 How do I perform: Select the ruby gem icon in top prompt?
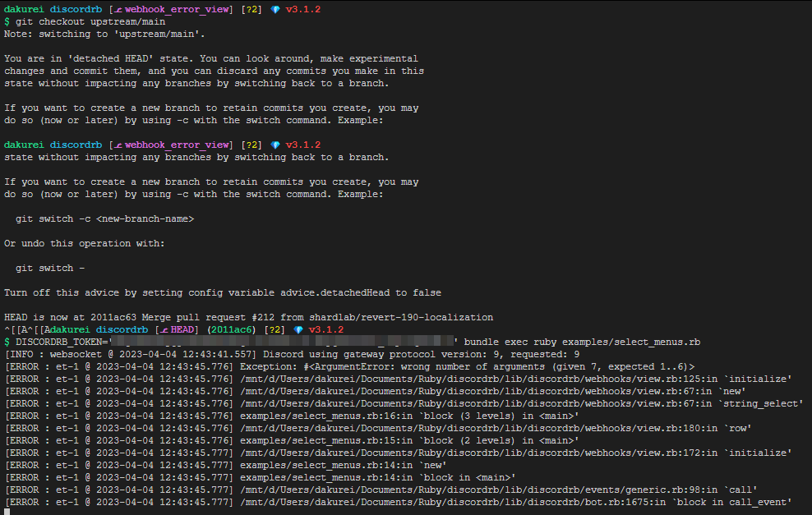276,9
